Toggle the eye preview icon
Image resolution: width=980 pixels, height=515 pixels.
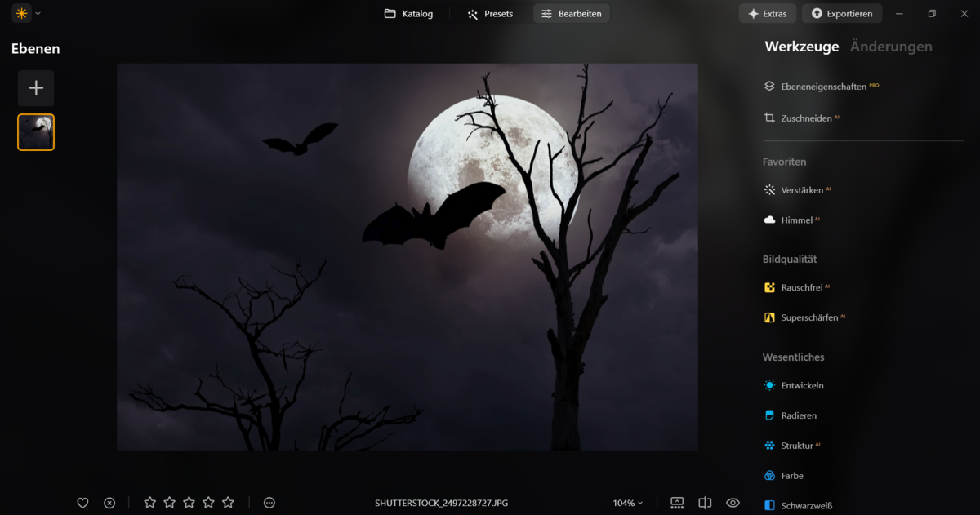pos(733,503)
